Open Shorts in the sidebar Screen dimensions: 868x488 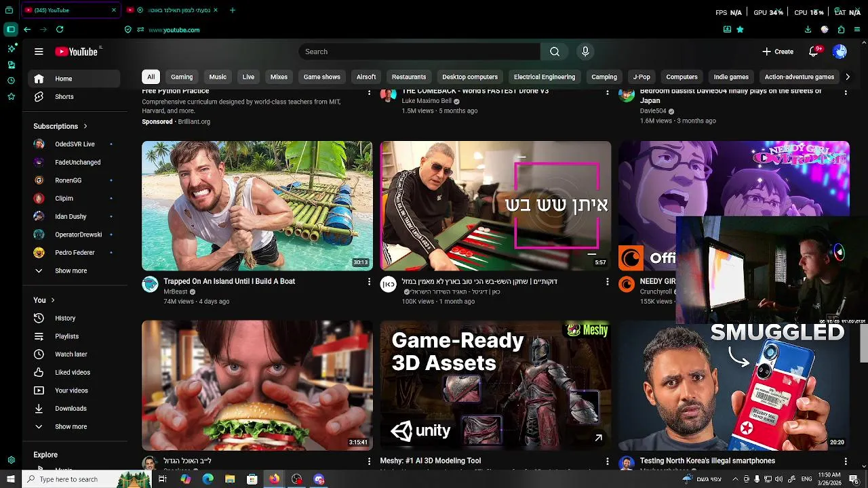[x=74, y=97]
